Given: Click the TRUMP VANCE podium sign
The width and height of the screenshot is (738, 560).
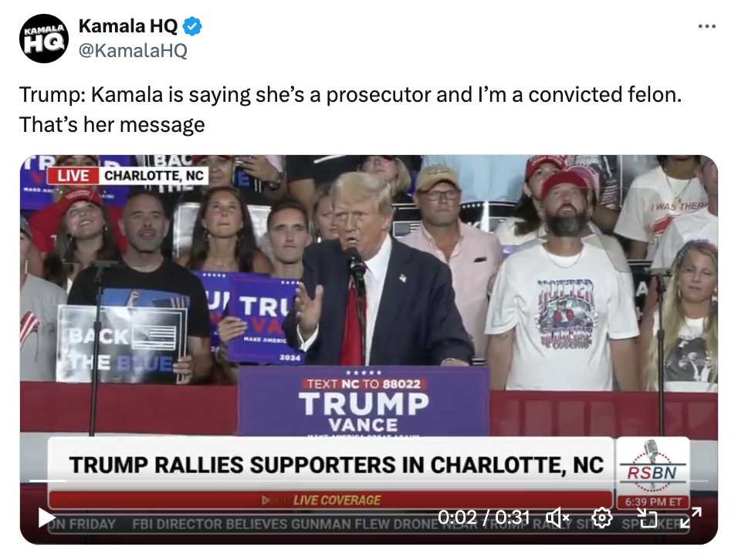Looking at the screenshot, I should click(364, 403).
